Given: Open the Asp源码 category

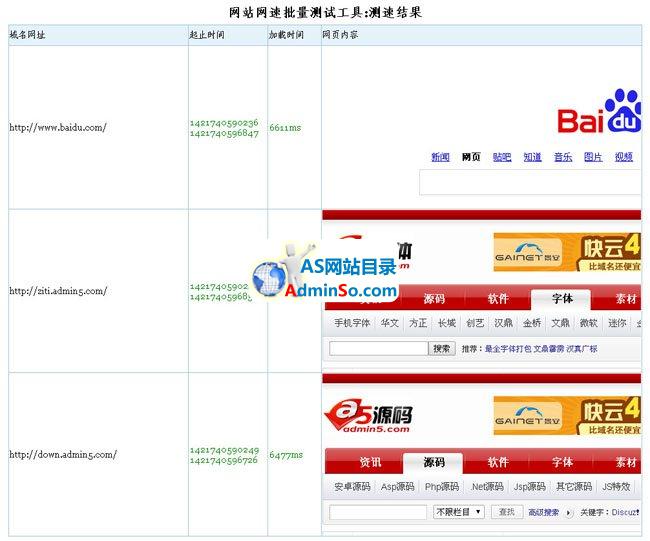Looking at the screenshot, I should pos(398,486).
